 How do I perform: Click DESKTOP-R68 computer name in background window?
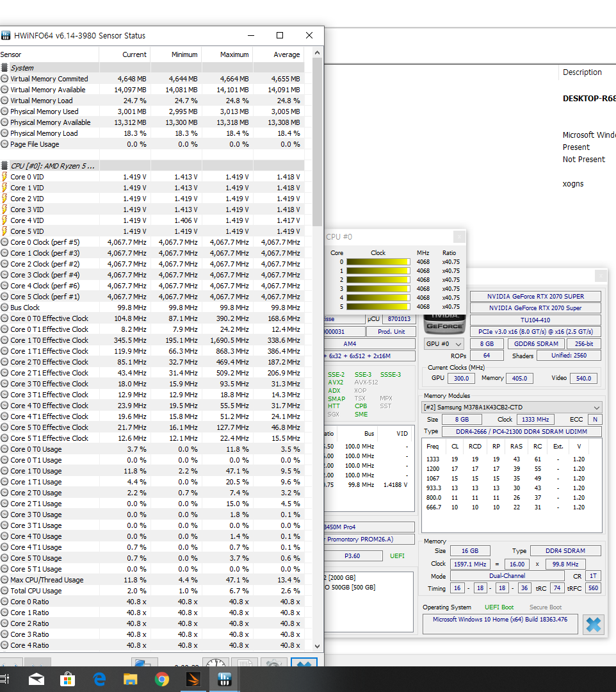[589, 99]
